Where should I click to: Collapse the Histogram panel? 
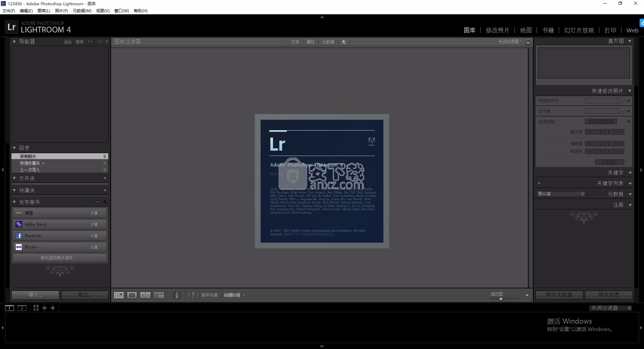click(x=630, y=41)
